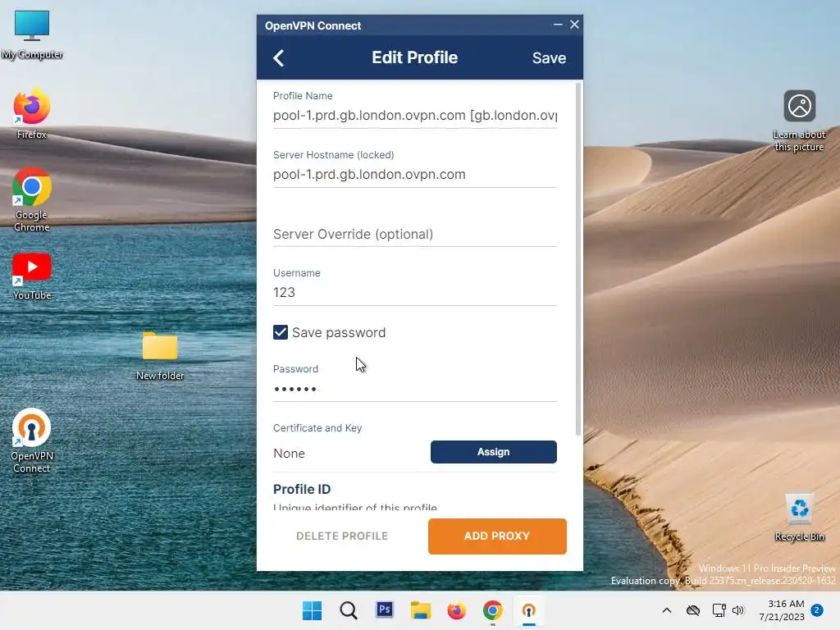The height and width of the screenshot is (630, 840).
Task: Add a proxy with ADD PROXY
Action: (497, 536)
